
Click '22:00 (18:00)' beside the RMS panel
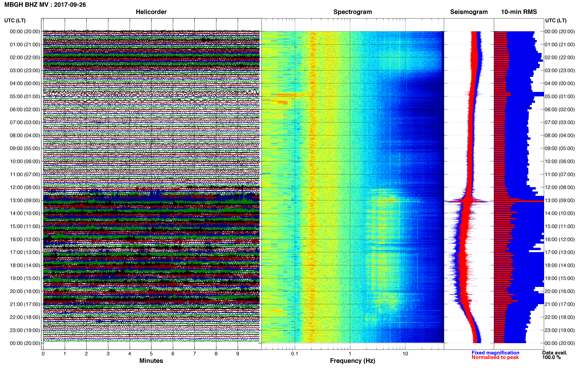coord(560,317)
